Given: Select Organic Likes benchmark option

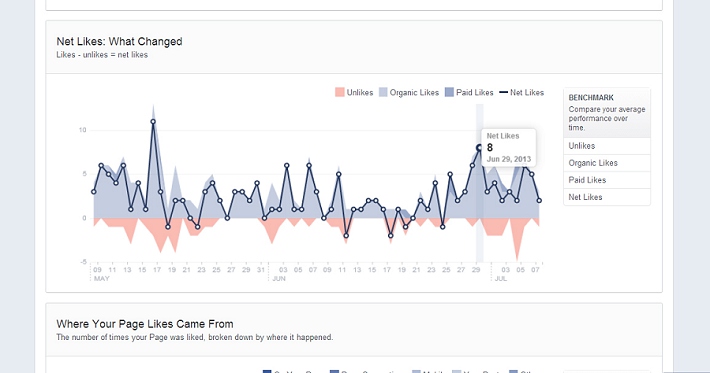Looking at the screenshot, I should click(607, 163).
